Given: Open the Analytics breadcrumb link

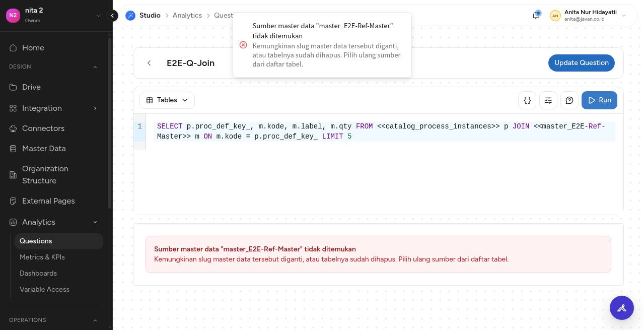Looking at the screenshot, I should (x=187, y=16).
